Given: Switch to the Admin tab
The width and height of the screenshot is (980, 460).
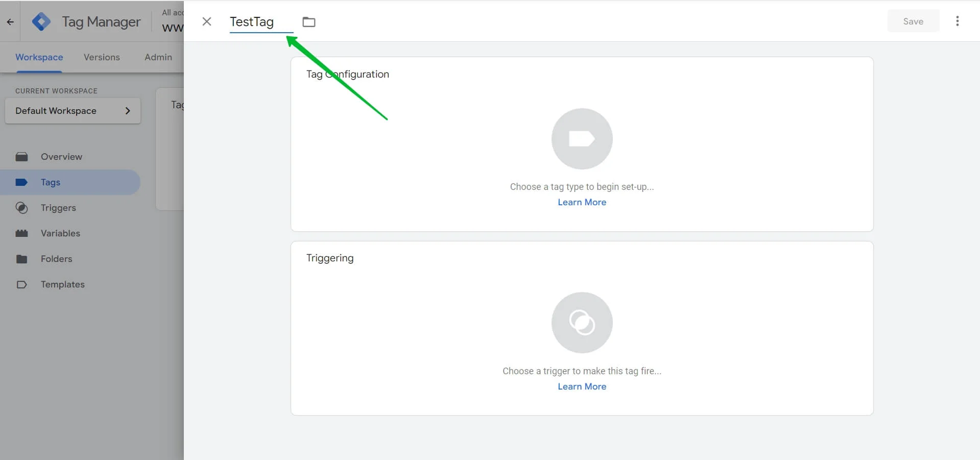Looking at the screenshot, I should [158, 57].
